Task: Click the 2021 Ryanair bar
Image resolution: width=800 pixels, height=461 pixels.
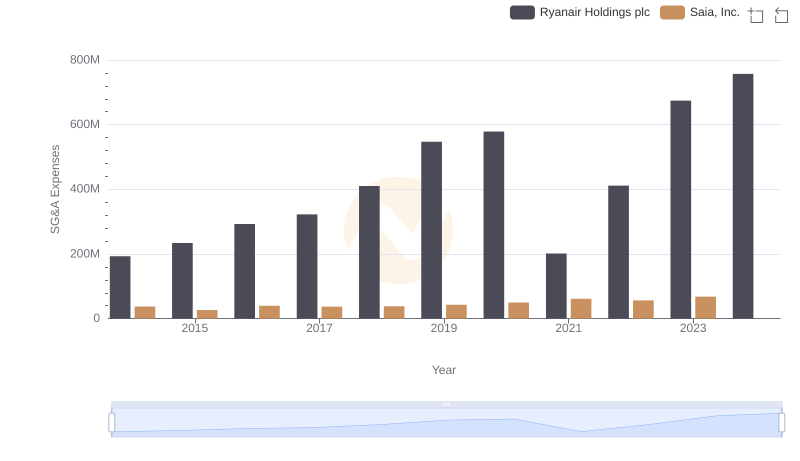Action: pos(556,286)
